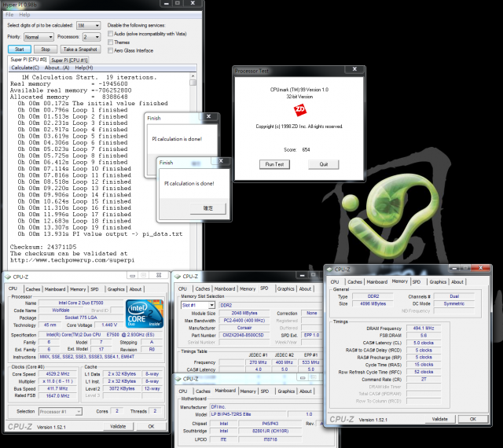
Task: Click the Start button in Hyper PI
Action: point(20,49)
